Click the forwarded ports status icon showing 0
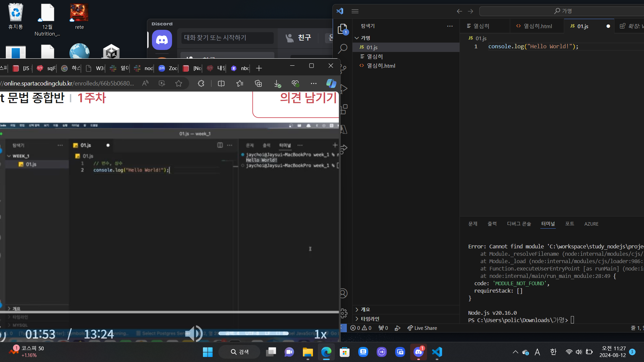 tap(383, 328)
